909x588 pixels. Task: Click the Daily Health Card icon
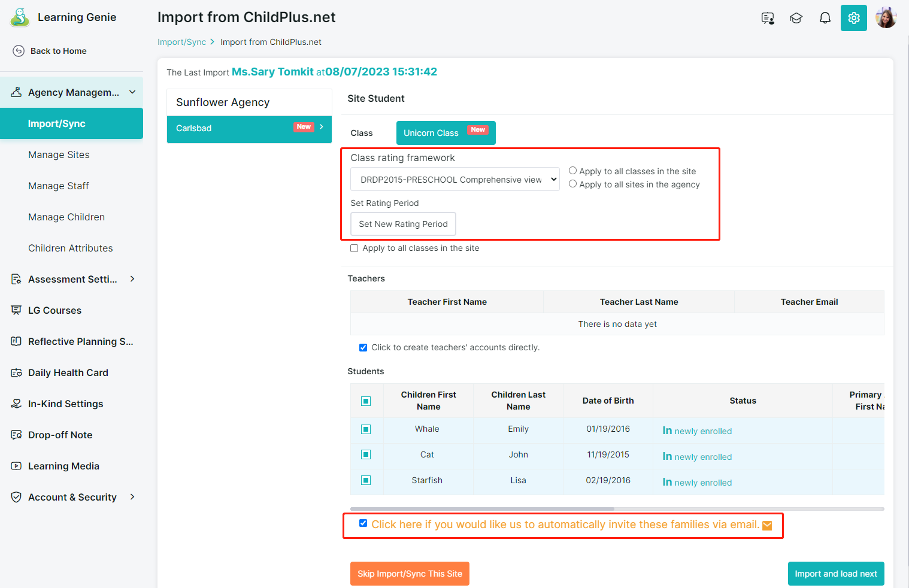[16, 372]
